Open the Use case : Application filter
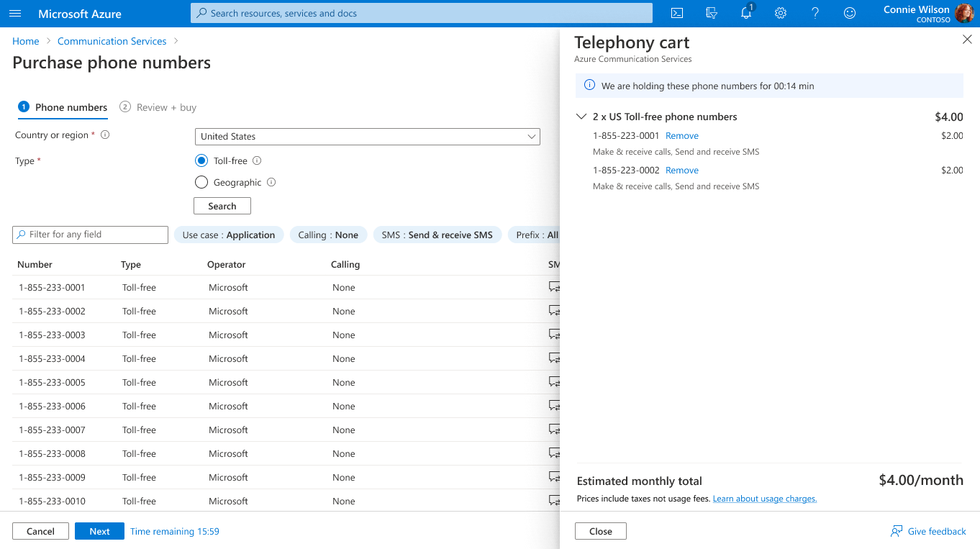980x549 pixels. click(229, 235)
